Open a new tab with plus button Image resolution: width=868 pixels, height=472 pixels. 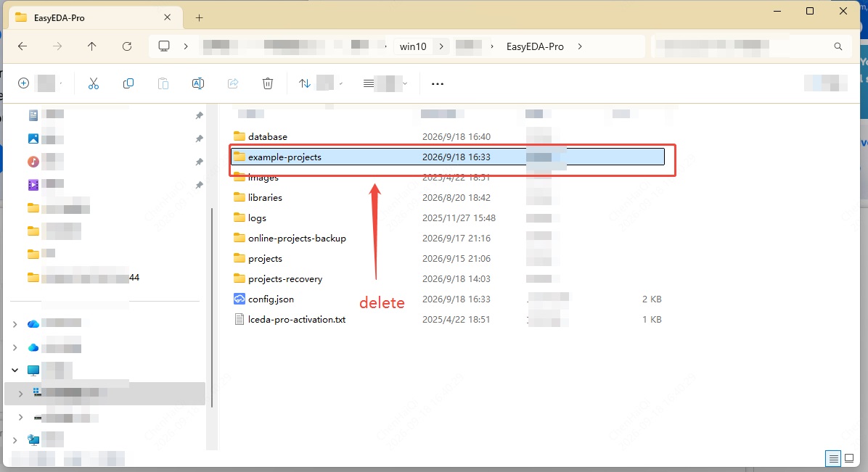click(200, 17)
